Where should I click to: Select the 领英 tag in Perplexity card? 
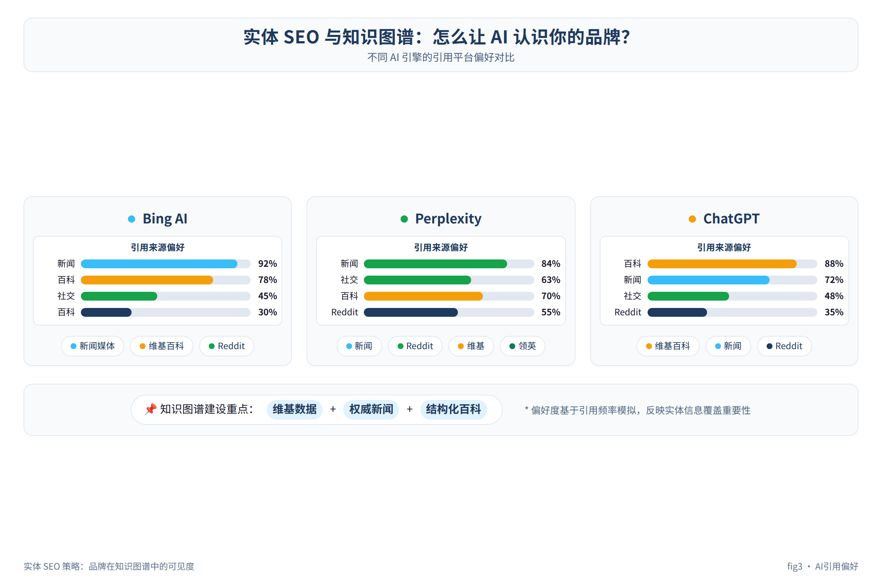(522, 346)
